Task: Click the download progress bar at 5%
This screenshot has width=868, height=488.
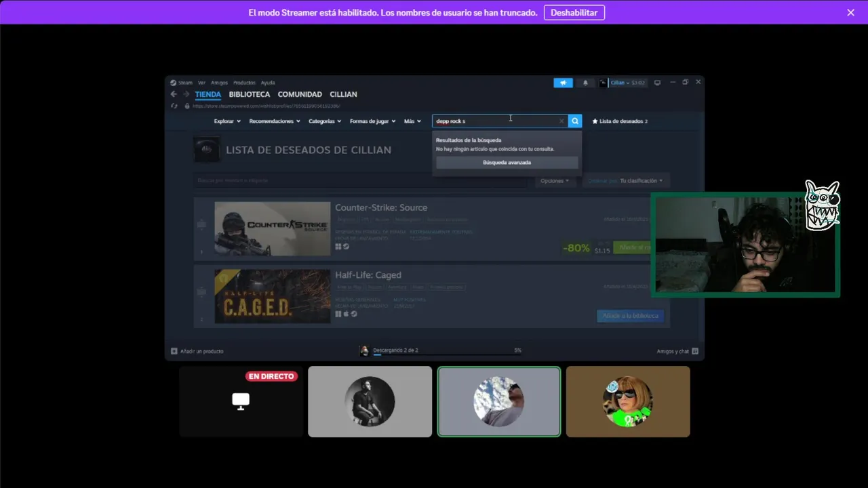Action: tap(447, 354)
